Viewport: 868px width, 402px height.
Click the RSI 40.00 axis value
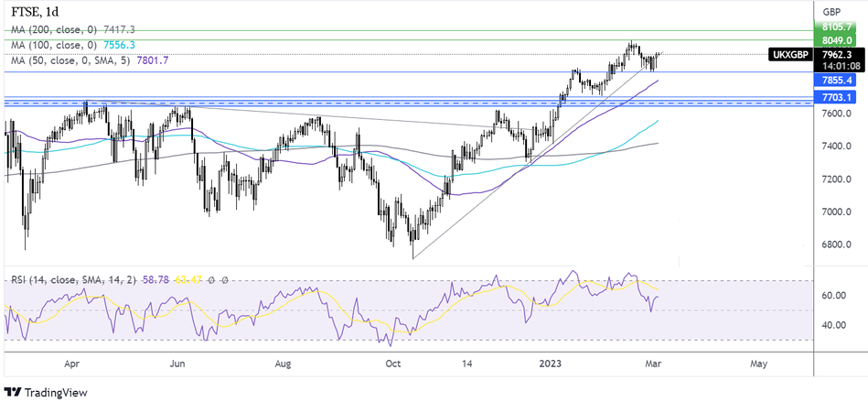point(833,325)
